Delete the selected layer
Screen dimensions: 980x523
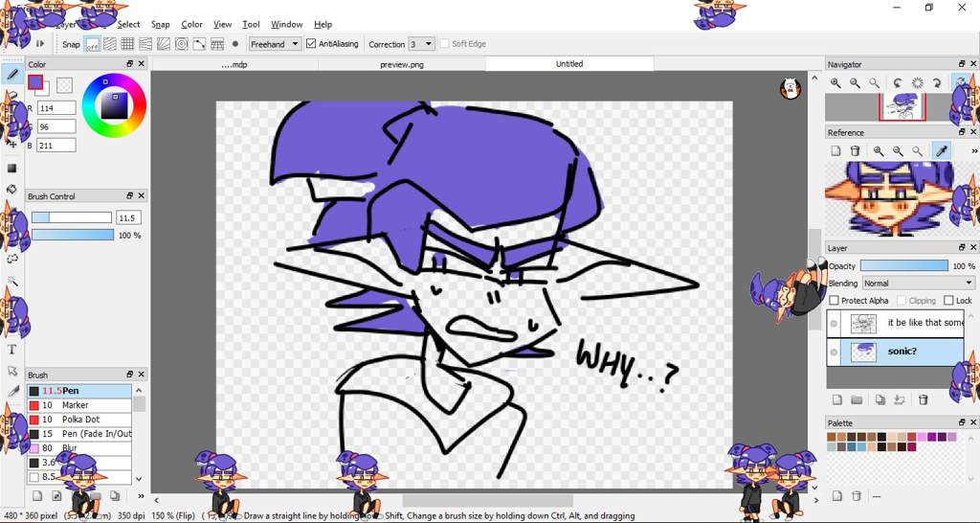tap(924, 399)
